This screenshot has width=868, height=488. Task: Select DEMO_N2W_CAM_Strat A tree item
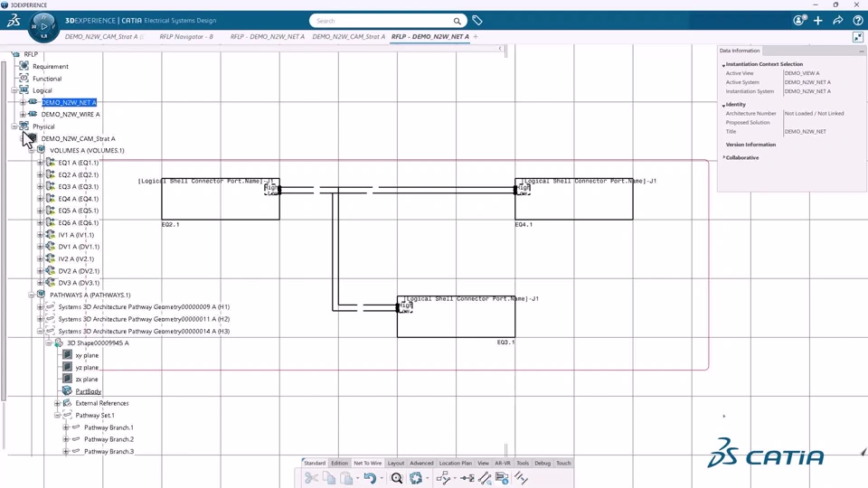pyautogui.click(x=78, y=138)
